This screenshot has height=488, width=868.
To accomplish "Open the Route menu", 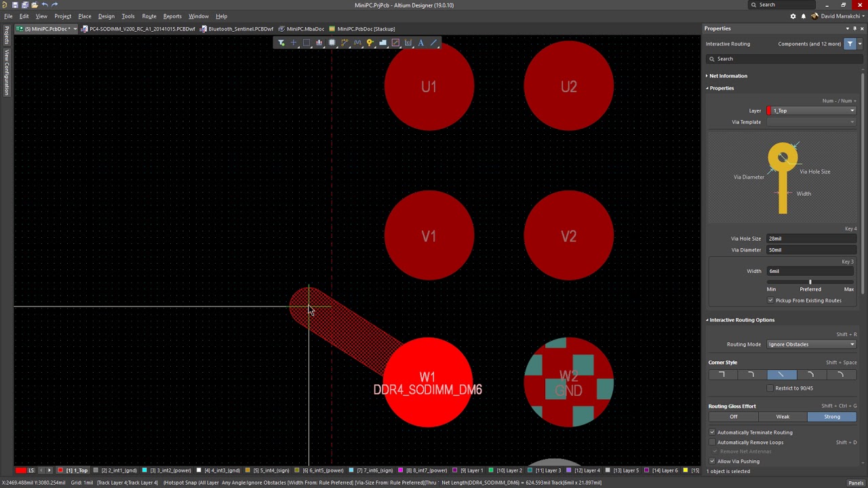I will coord(149,16).
